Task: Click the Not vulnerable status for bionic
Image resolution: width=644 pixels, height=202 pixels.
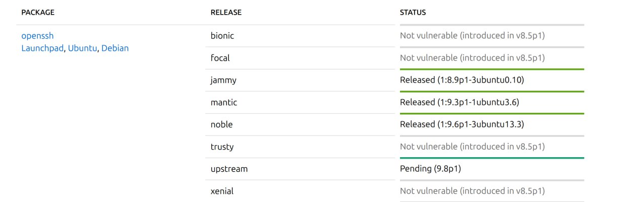Action: pyautogui.click(x=472, y=36)
